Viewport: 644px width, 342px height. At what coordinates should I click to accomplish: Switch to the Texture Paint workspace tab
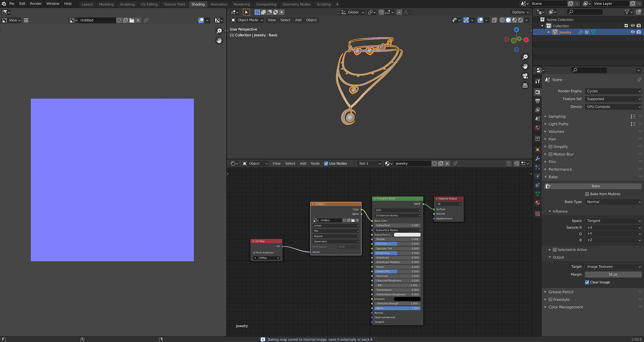[174, 4]
